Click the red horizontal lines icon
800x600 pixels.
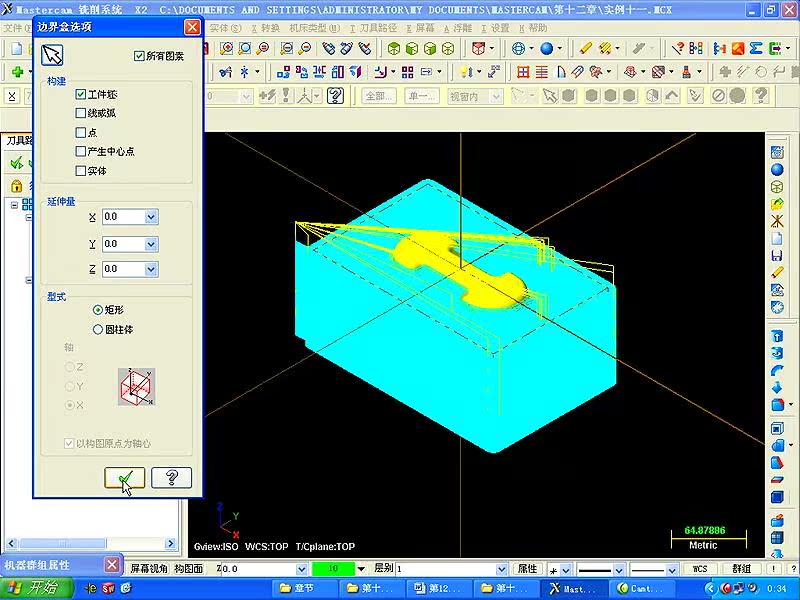[x=541, y=72]
